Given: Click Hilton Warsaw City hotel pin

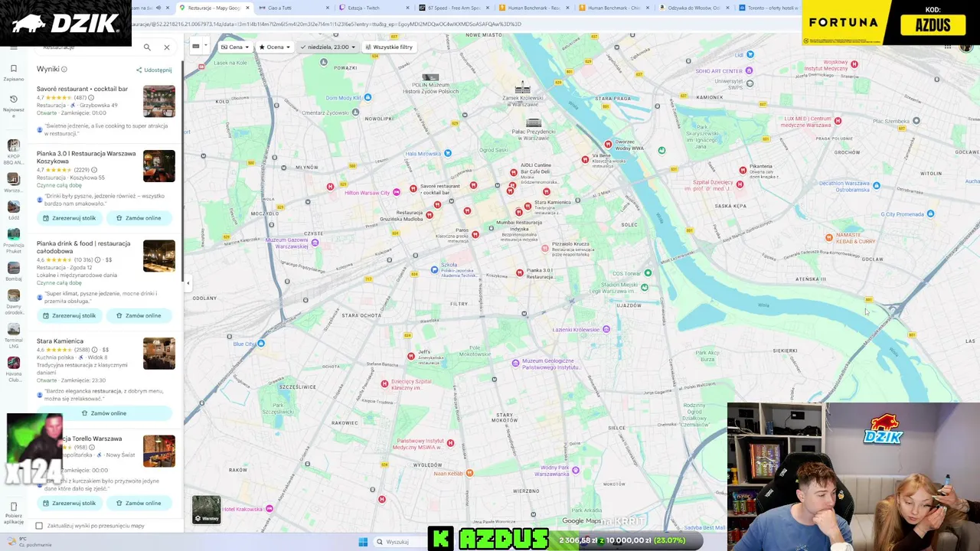Looking at the screenshot, I should pyautogui.click(x=397, y=192).
